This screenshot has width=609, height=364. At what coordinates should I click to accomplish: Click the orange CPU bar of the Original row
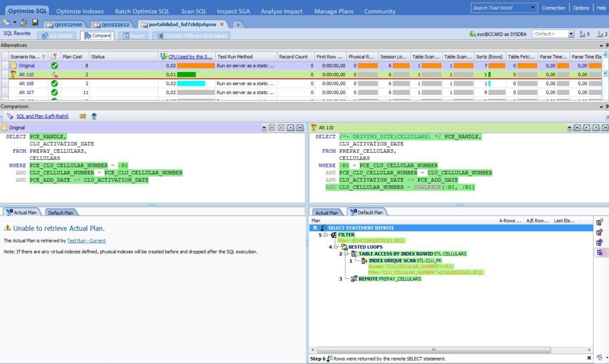(196, 65)
